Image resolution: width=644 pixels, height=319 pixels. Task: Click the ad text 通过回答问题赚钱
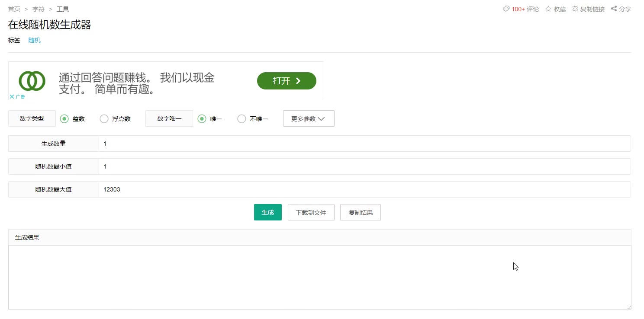coord(105,78)
